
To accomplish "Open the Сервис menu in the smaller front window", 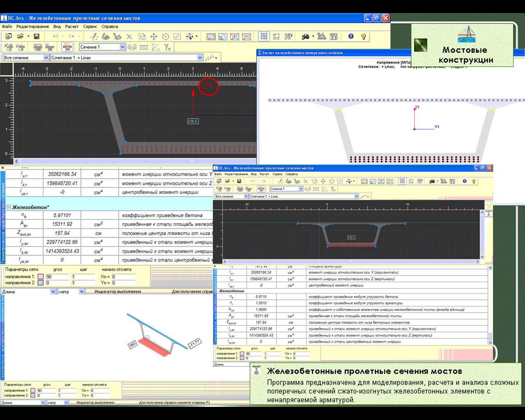I will pyautogui.click(x=278, y=174).
